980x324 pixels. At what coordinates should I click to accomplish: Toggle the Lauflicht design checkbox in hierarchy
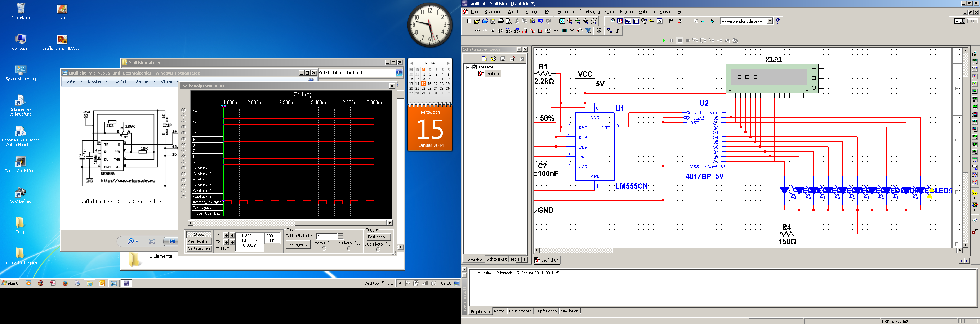475,67
